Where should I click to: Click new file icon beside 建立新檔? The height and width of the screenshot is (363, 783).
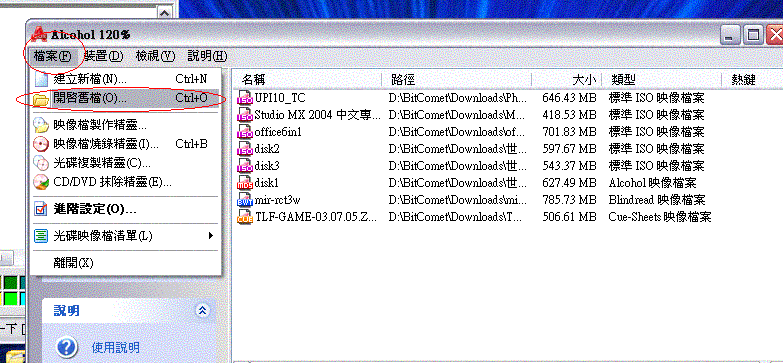tap(41, 79)
